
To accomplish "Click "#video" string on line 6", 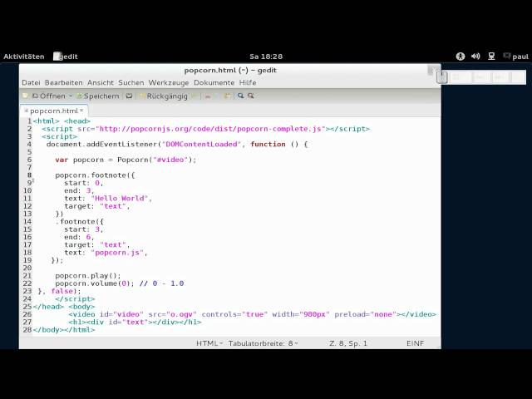I will click(170, 160).
